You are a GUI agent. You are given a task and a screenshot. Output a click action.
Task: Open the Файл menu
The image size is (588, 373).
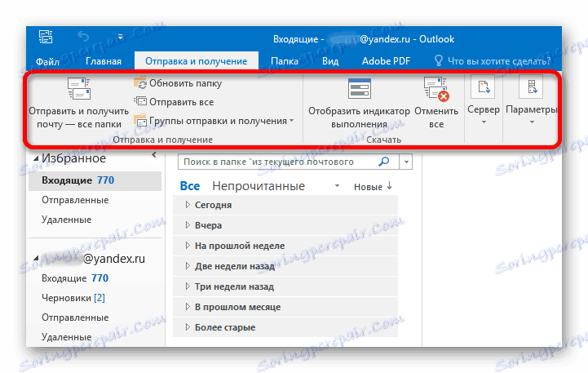47,61
